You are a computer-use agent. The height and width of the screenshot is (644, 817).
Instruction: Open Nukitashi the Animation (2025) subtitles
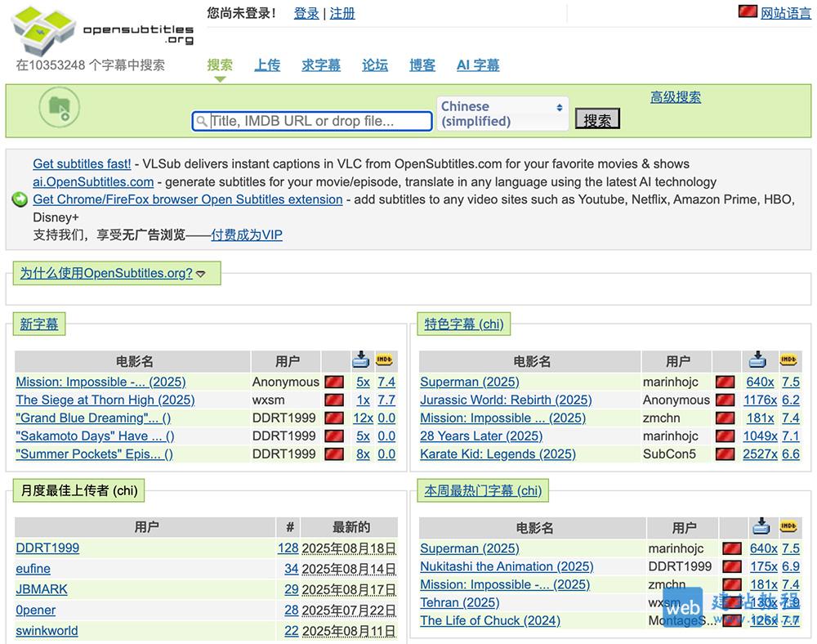pyautogui.click(x=507, y=566)
